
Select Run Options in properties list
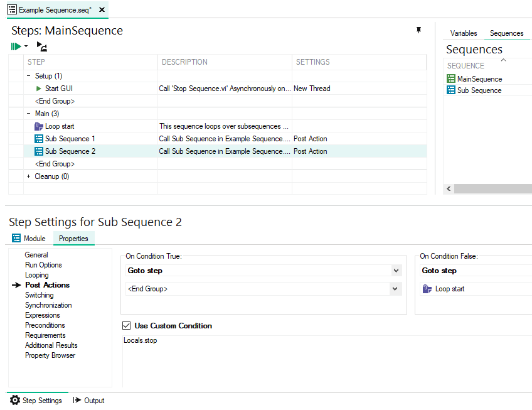pyautogui.click(x=43, y=265)
